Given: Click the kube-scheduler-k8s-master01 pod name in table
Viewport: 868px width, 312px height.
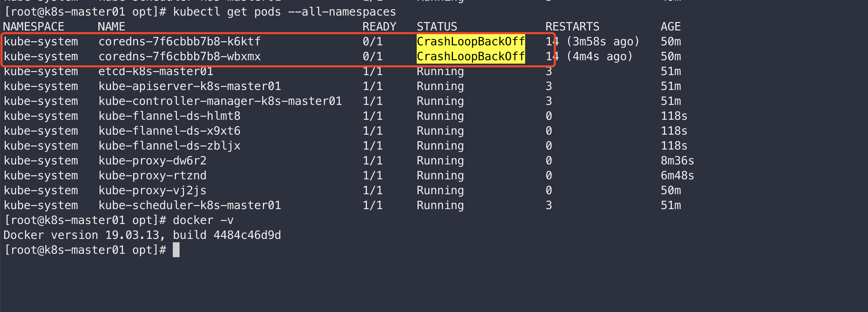Looking at the screenshot, I should click(x=189, y=205).
